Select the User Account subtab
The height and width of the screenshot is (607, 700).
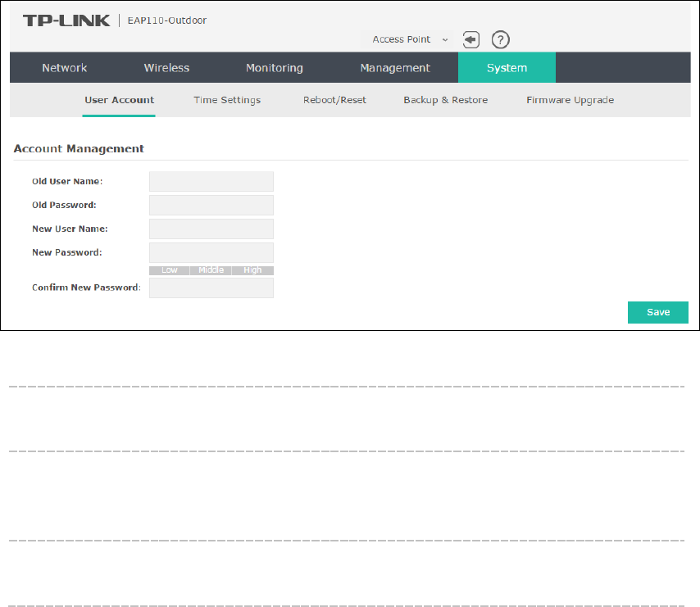pos(119,100)
